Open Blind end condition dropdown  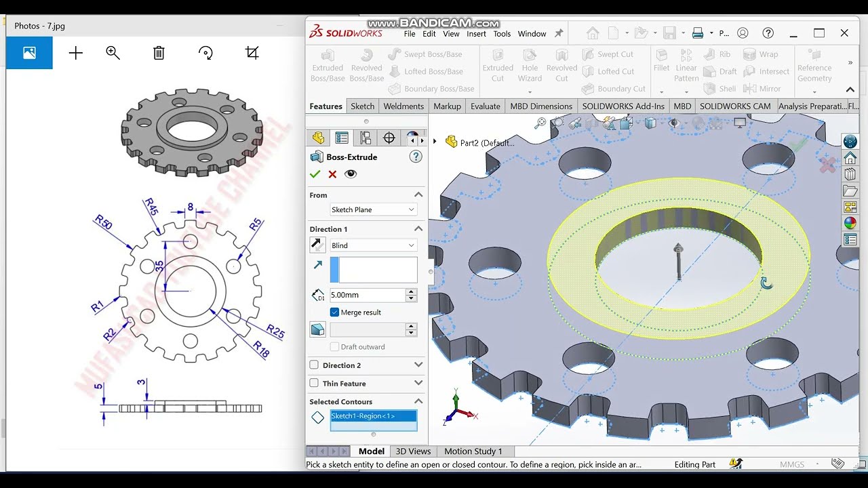373,245
